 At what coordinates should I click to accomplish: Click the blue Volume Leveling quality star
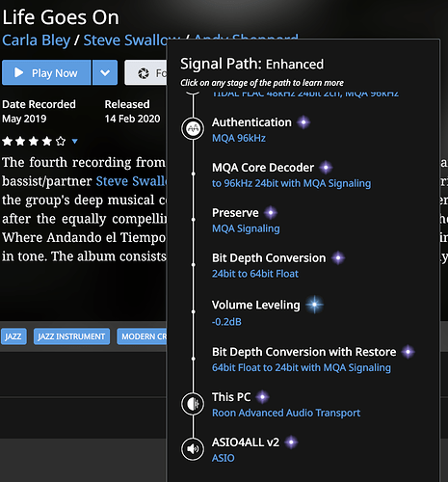(314, 305)
